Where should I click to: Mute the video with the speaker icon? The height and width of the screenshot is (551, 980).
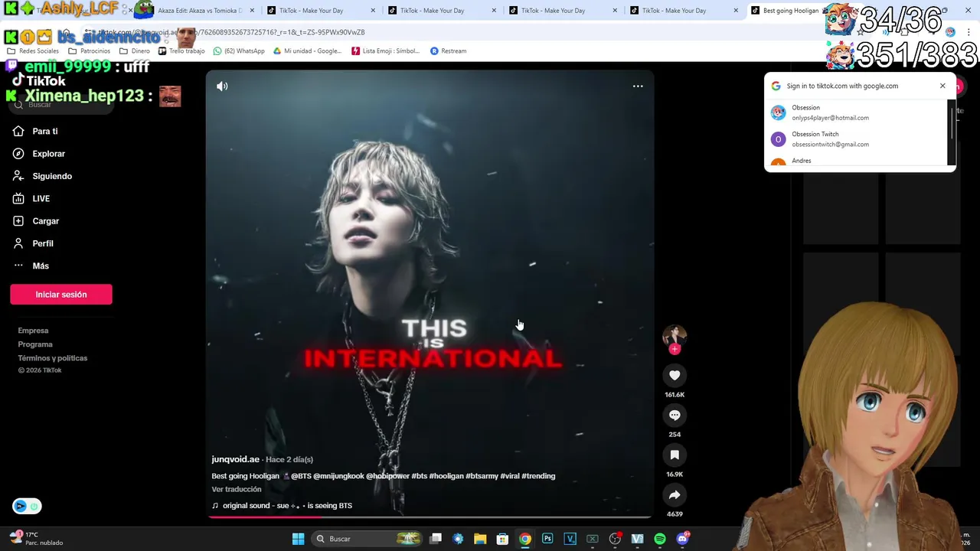pos(222,86)
